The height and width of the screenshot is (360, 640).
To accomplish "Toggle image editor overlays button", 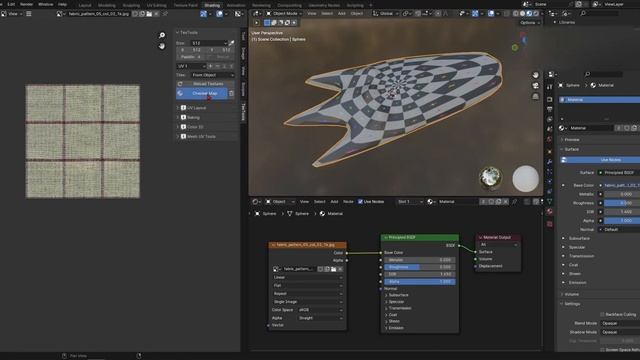I will tap(220, 14).
